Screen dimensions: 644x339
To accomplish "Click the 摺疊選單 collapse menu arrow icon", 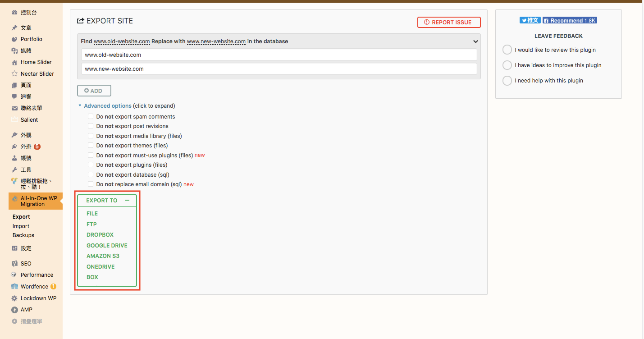I will coord(14,321).
